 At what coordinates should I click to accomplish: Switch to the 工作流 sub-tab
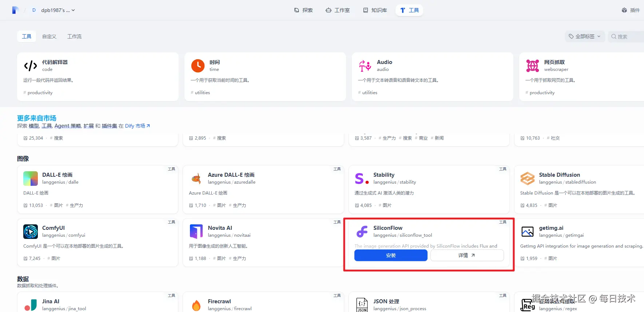tap(74, 36)
